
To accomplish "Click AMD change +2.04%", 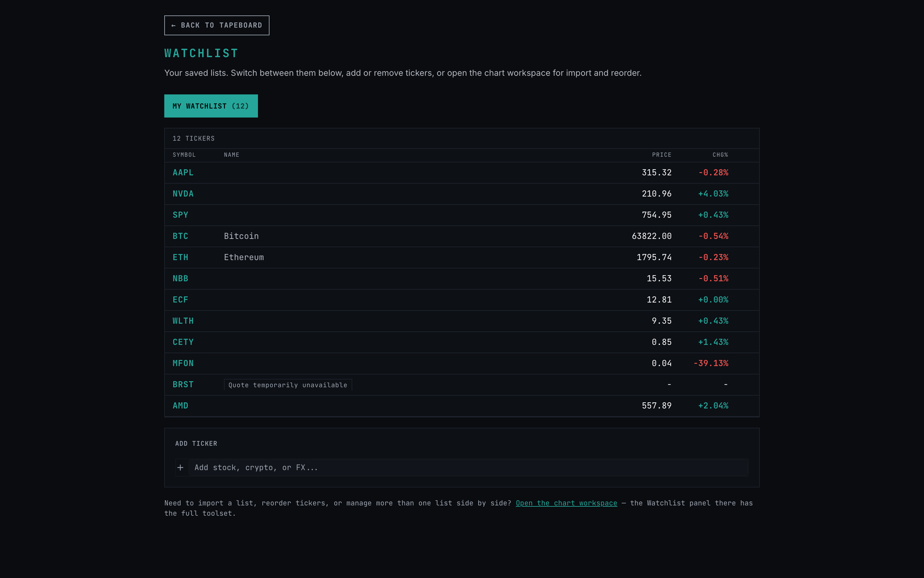I will pyautogui.click(x=713, y=406).
